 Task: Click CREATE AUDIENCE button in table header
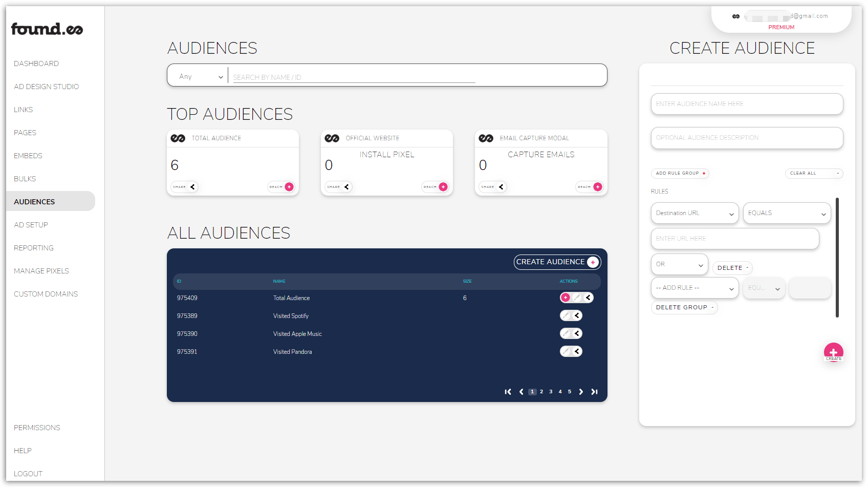[557, 262]
